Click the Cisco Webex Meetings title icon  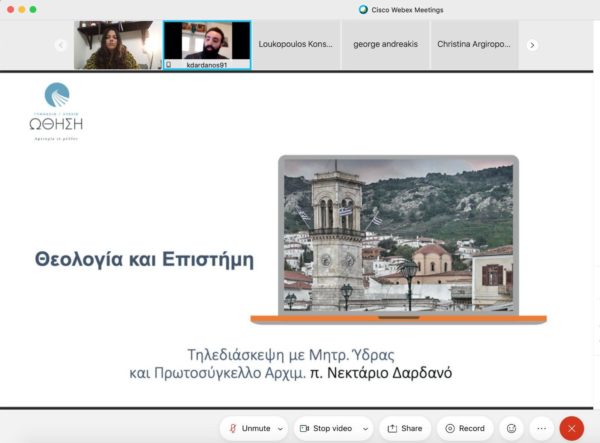[363, 9]
